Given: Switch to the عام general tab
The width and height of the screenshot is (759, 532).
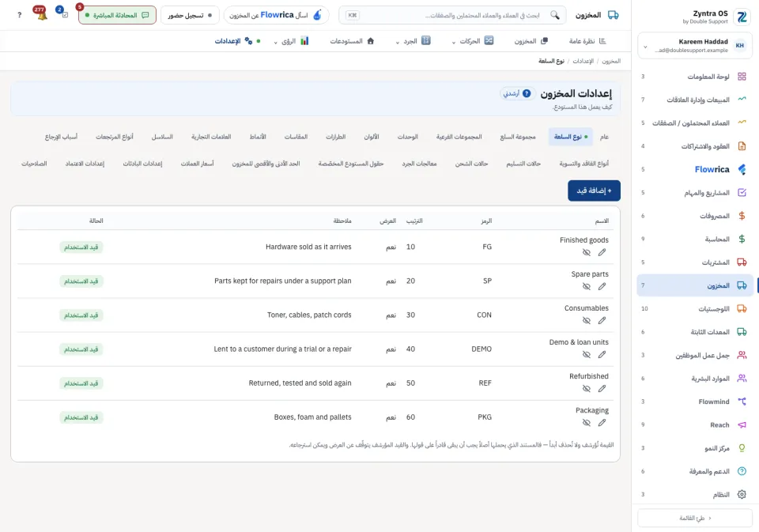Looking at the screenshot, I should coord(604,137).
